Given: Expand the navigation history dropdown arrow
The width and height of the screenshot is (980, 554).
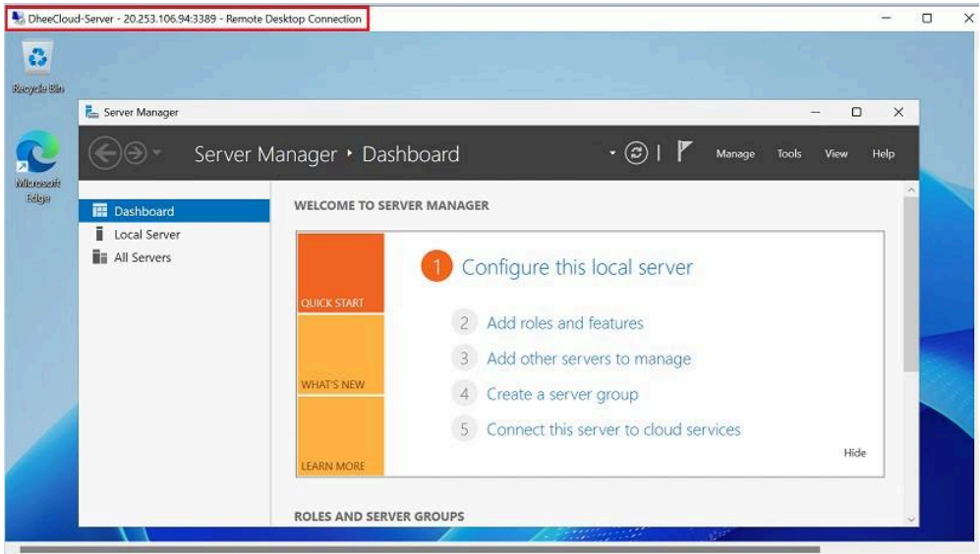Looking at the screenshot, I should tap(158, 155).
